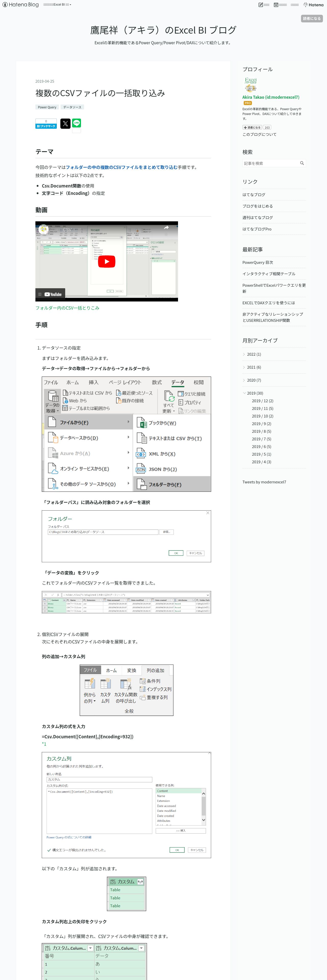Open recent article PowerQuery 目次
This screenshot has width=327, height=980.
(258, 262)
